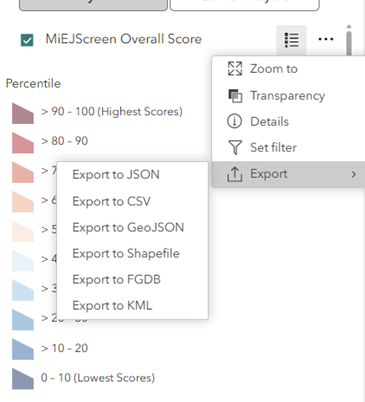Click the > 10 - 20 legend swatch

point(23,349)
